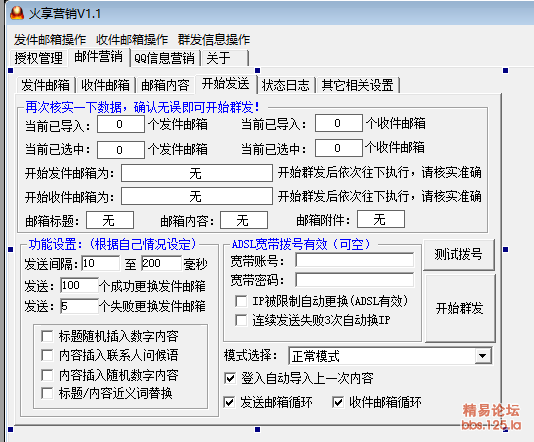Image resolution: width=534 pixels, height=442 pixels.
Task: Select the 正常模式 combo box
Action: 390,356
